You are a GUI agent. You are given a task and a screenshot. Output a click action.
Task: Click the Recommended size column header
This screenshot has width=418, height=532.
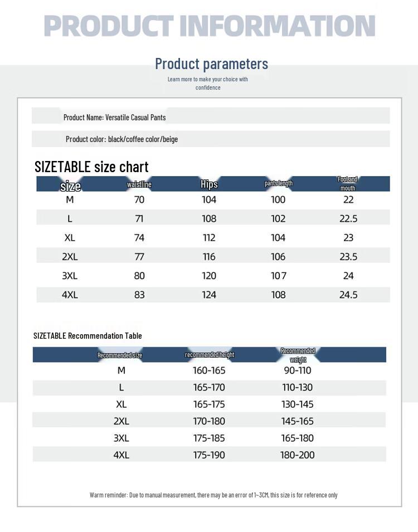(120, 355)
